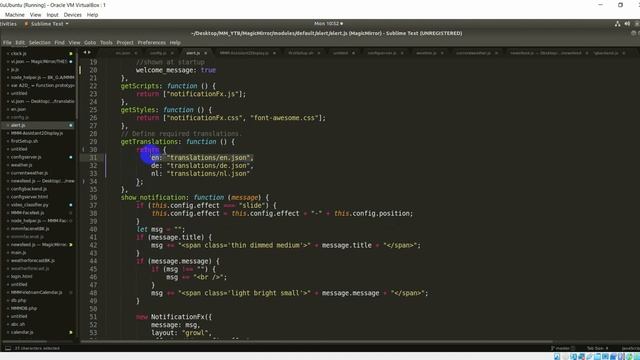This screenshot has height=360, width=640.
Task: Open the volume icon in top bar
Action: pos(627,24)
